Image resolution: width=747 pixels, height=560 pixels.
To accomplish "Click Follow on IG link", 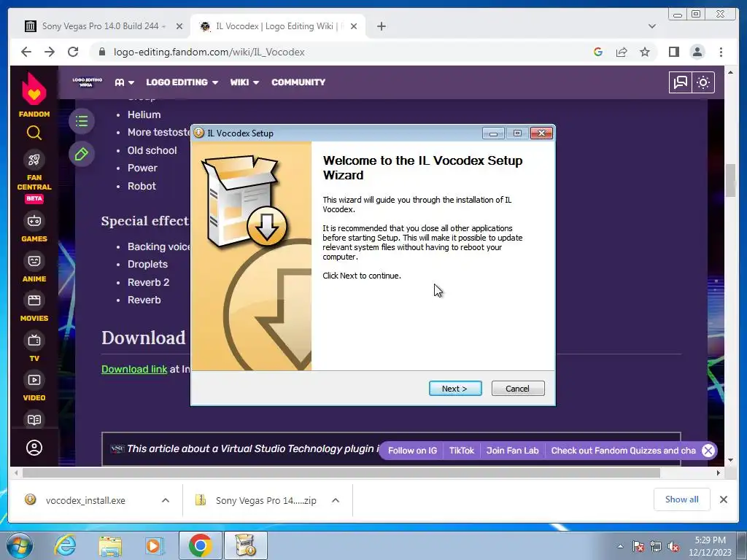I will pyautogui.click(x=412, y=451).
